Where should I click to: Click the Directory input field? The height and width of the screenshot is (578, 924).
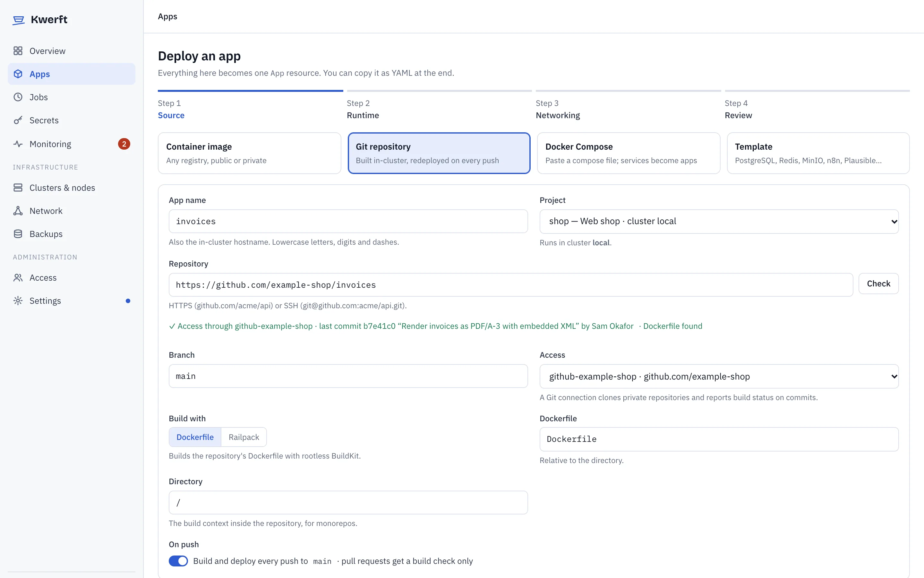tap(348, 503)
